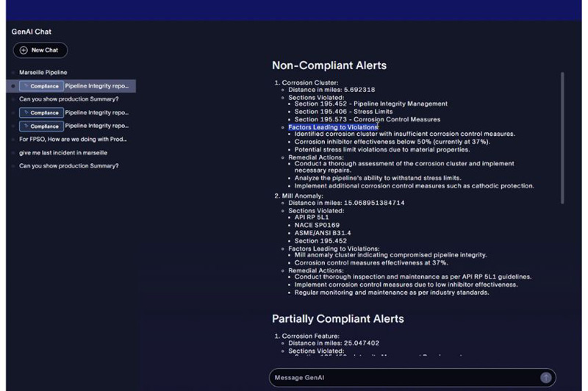This screenshot has height=391, width=588.
Task: Click 'Conduct thorough inspection and maintenance' line
Action: coord(413,276)
